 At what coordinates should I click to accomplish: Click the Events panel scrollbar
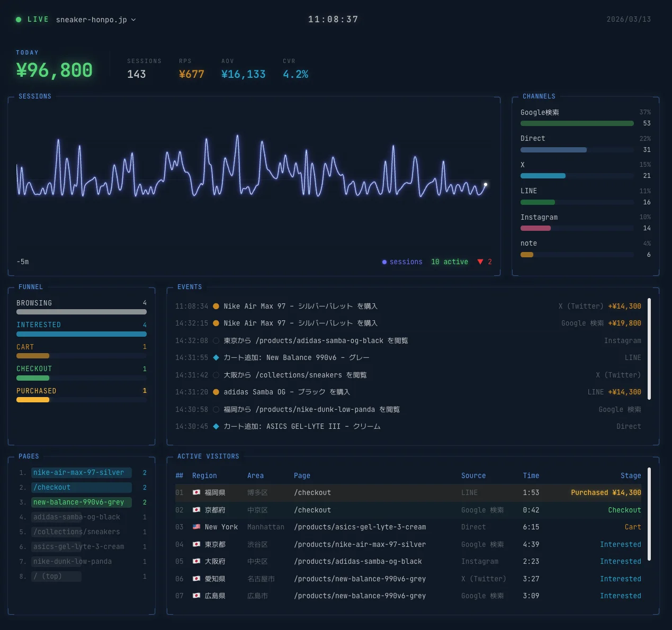(x=649, y=348)
